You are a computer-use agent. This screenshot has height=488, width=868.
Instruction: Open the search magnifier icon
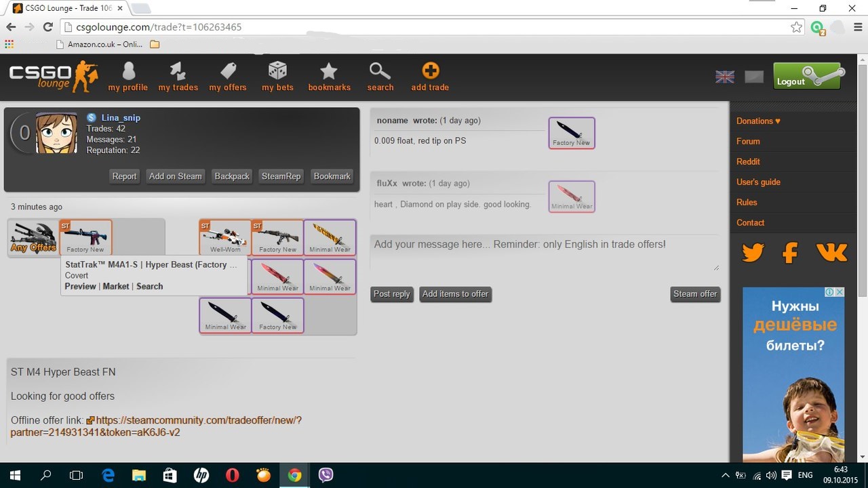pos(380,70)
